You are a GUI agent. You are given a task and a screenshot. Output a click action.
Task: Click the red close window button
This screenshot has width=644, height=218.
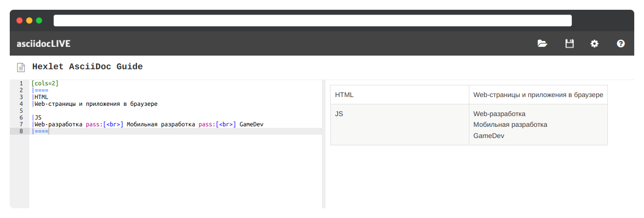(20, 20)
